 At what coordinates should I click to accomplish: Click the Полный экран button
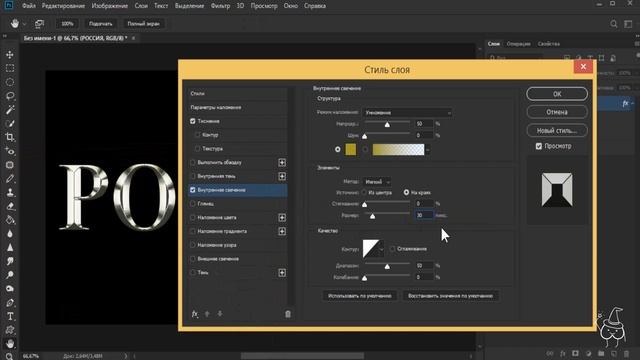point(143,24)
